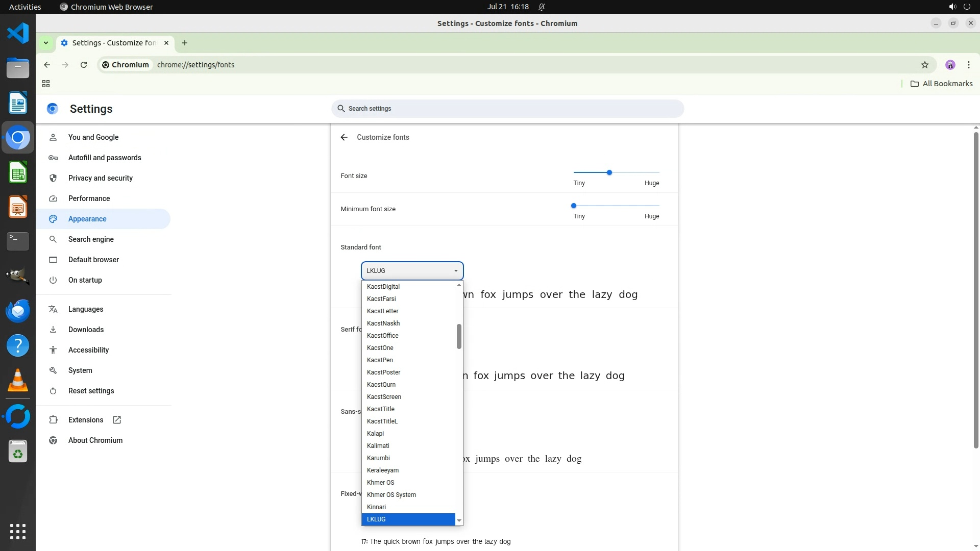Open the Chromium three-dot menu
980x551 pixels.
tap(968, 65)
